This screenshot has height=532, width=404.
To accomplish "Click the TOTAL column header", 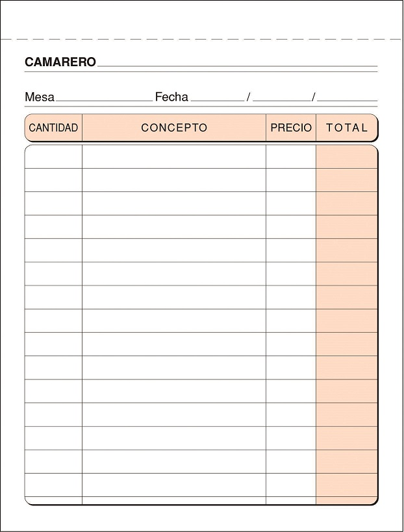I will click(x=347, y=128).
